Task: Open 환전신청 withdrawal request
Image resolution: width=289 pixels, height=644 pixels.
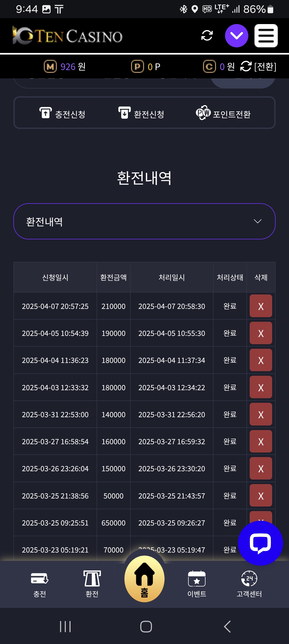Action: tap(141, 113)
